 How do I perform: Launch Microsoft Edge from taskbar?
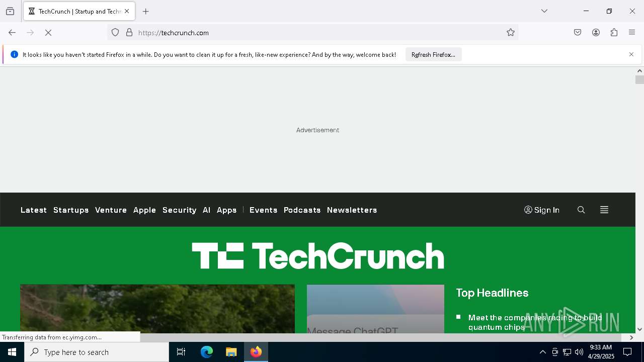(207, 352)
